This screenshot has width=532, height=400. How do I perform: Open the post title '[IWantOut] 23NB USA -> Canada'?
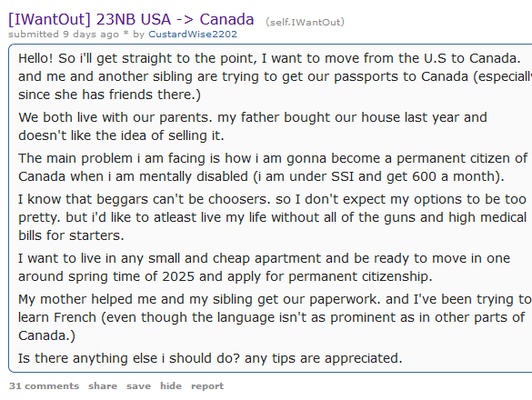click(x=131, y=19)
